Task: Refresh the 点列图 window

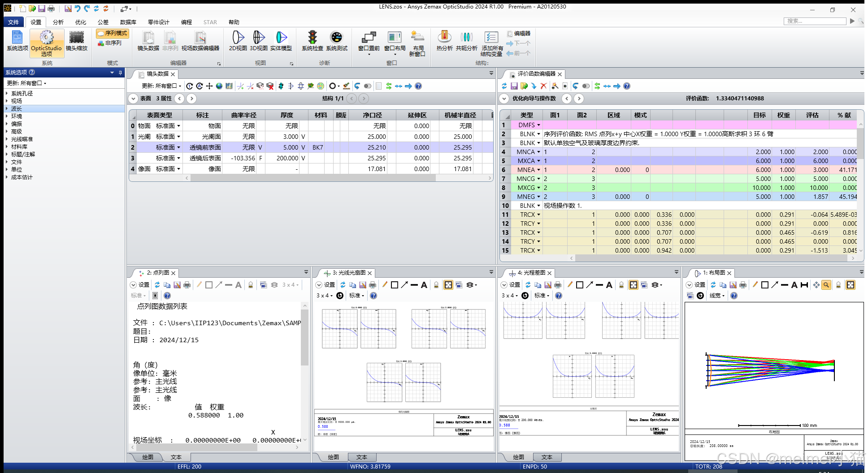Action: [157, 285]
